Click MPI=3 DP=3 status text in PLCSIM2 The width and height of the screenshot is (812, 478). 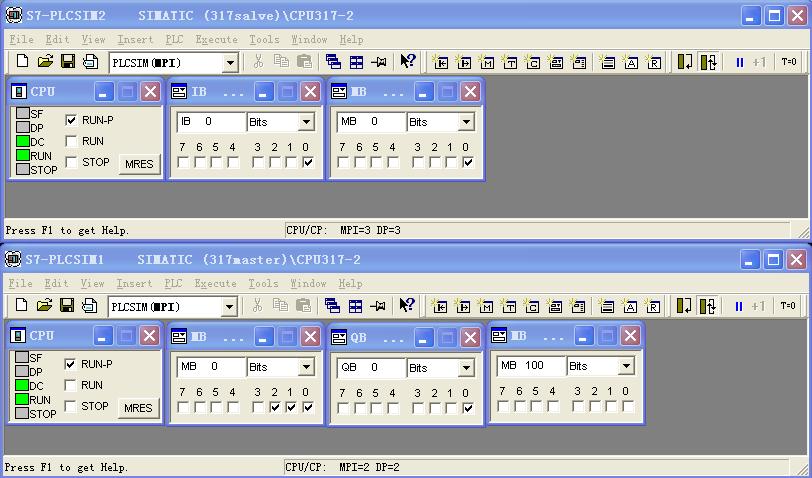(x=370, y=230)
